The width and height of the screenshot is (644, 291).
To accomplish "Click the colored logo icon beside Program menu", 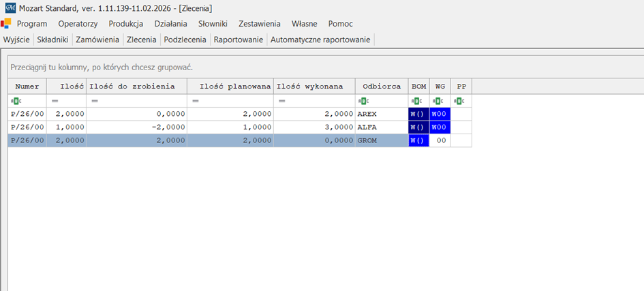I will 6,23.
